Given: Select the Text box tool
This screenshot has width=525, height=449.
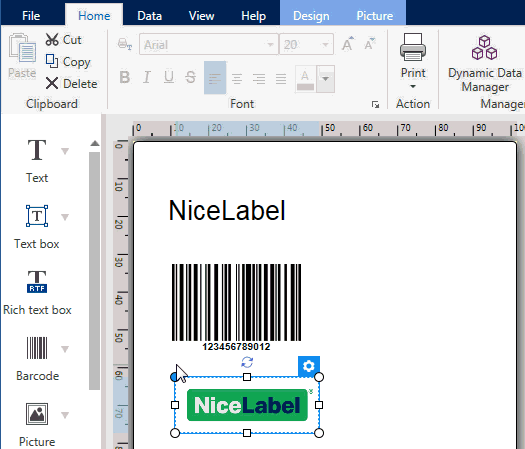Looking at the screenshot, I should point(37,227).
